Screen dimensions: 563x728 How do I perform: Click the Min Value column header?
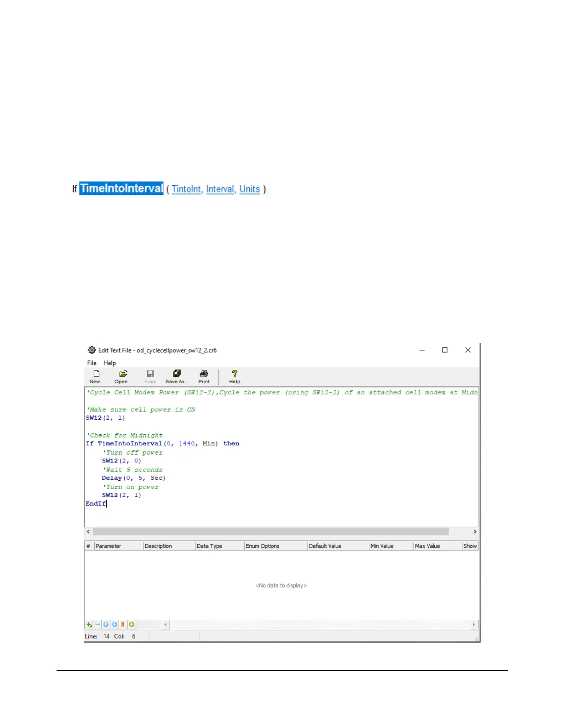(391, 546)
